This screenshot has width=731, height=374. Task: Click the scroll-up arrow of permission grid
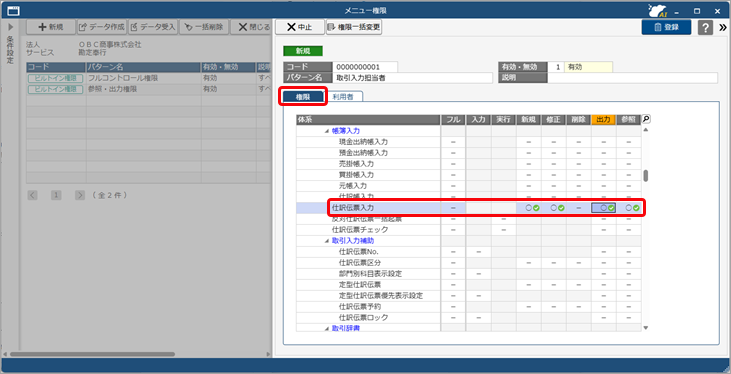(x=646, y=130)
